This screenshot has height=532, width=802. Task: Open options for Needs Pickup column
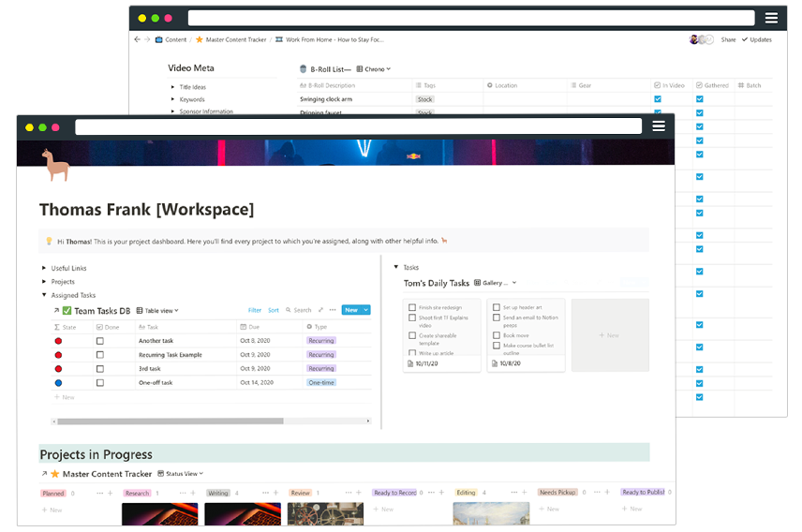point(597,492)
